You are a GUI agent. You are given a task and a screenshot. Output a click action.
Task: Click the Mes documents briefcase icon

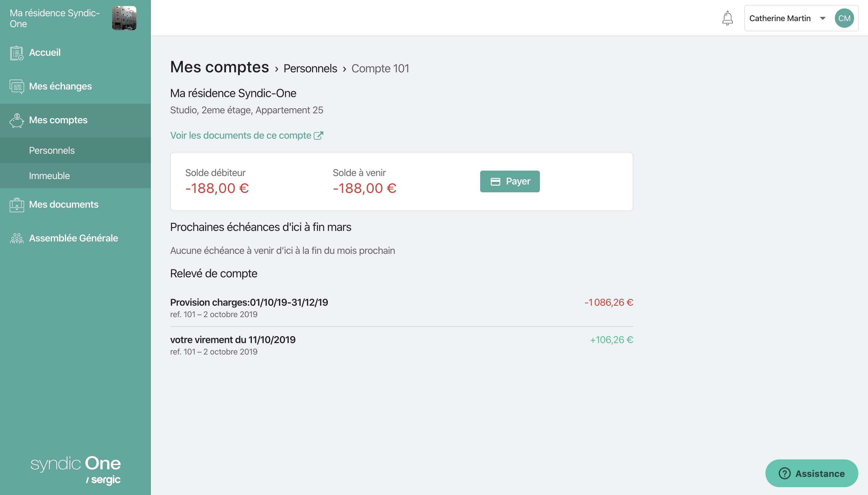17,205
